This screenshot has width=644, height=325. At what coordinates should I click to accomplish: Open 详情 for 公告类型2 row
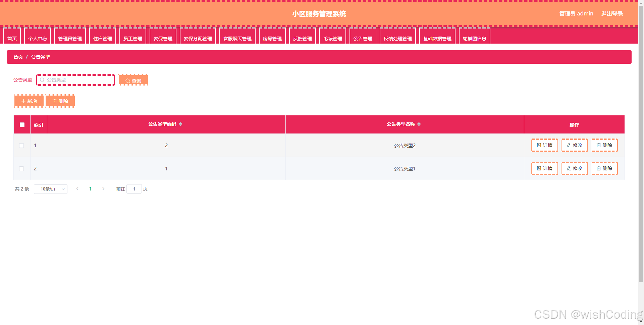click(x=544, y=145)
